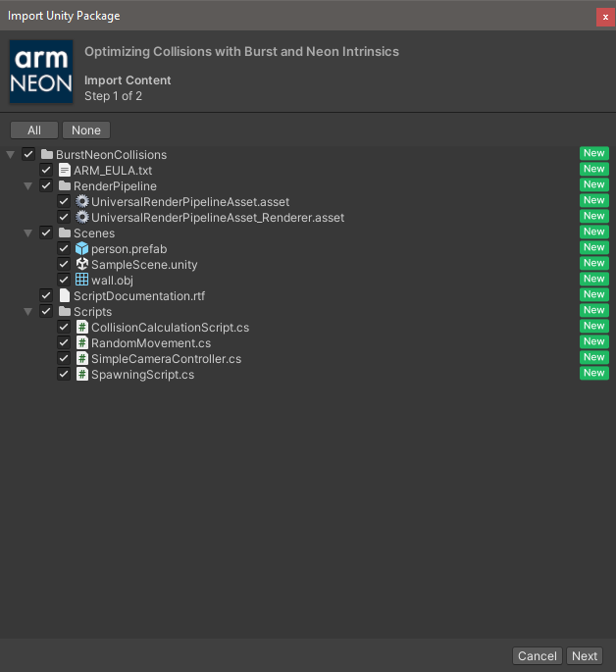The width and height of the screenshot is (616, 672).
Task: Select the CollisionCalculationScript.cs file name
Action: [x=170, y=328]
